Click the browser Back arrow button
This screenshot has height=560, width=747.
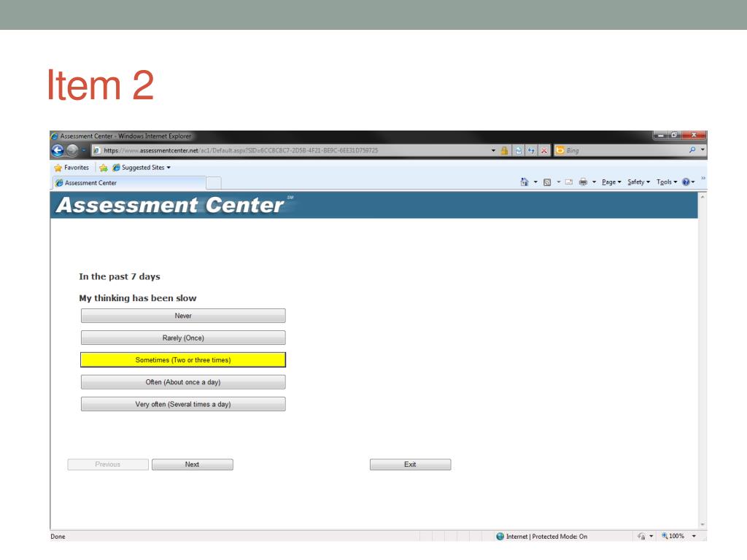point(58,150)
